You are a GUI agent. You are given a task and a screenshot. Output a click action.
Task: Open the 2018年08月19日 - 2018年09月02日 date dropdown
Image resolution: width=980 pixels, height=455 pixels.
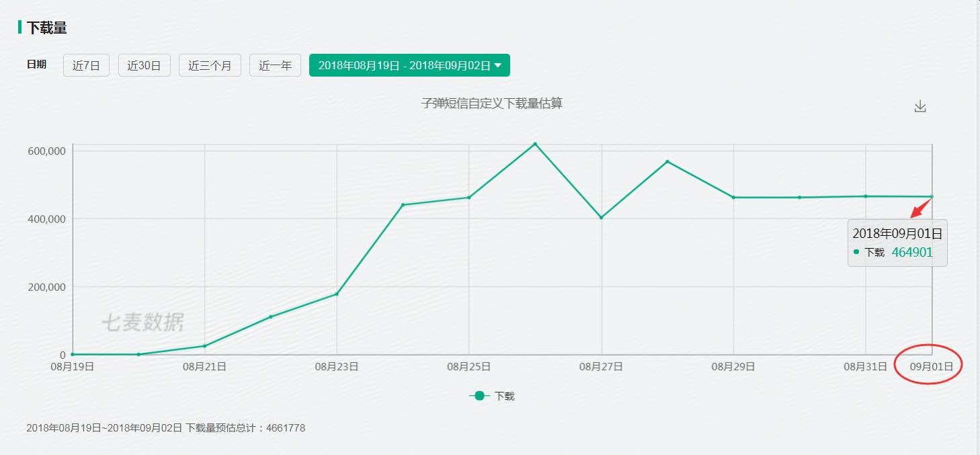pos(408,65)
